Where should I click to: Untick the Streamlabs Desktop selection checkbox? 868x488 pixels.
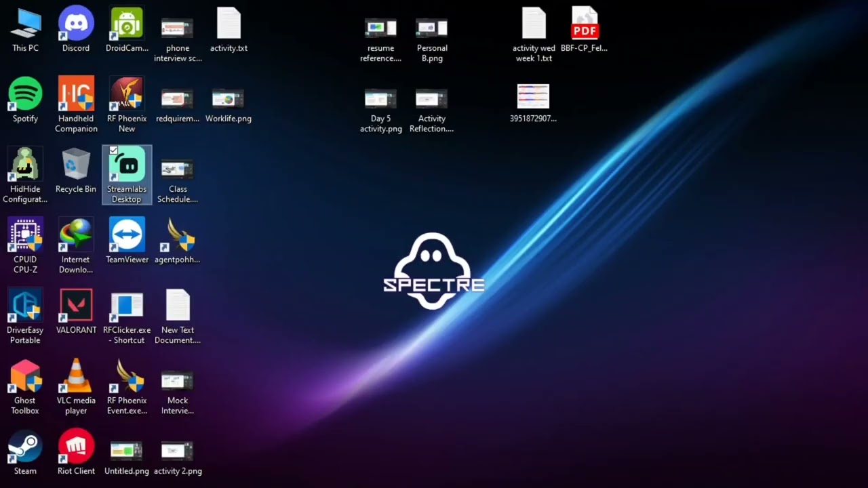113,150
